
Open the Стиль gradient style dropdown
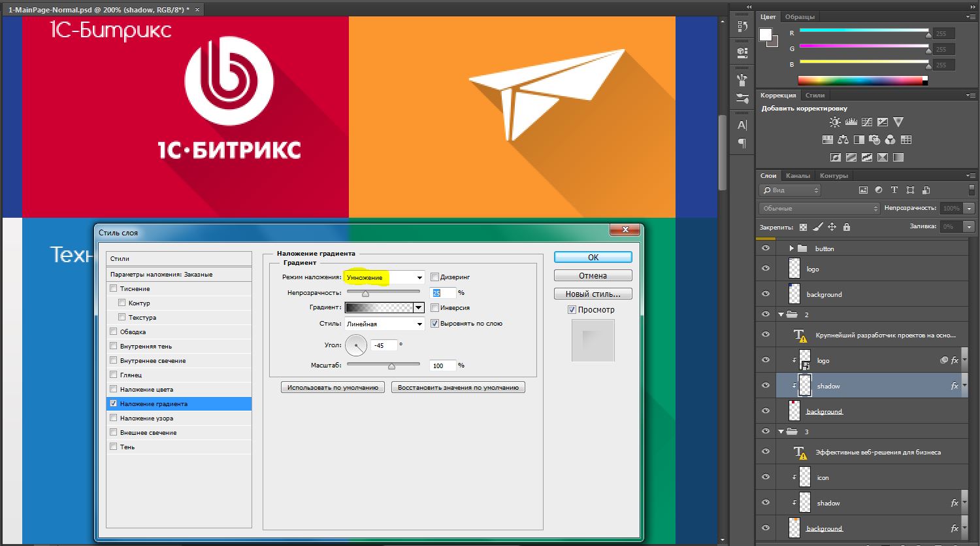click(x=384, y=324)
